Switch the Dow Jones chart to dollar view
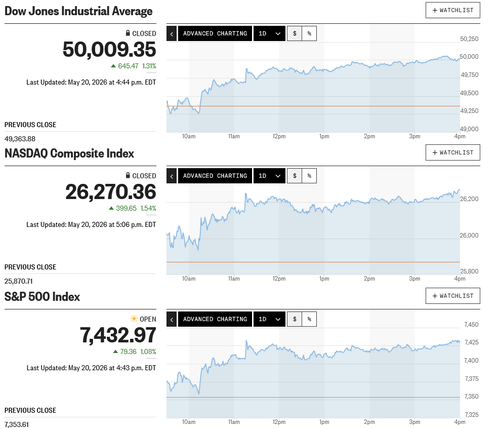This screenshot has height=429, width=500. point(294,34)
